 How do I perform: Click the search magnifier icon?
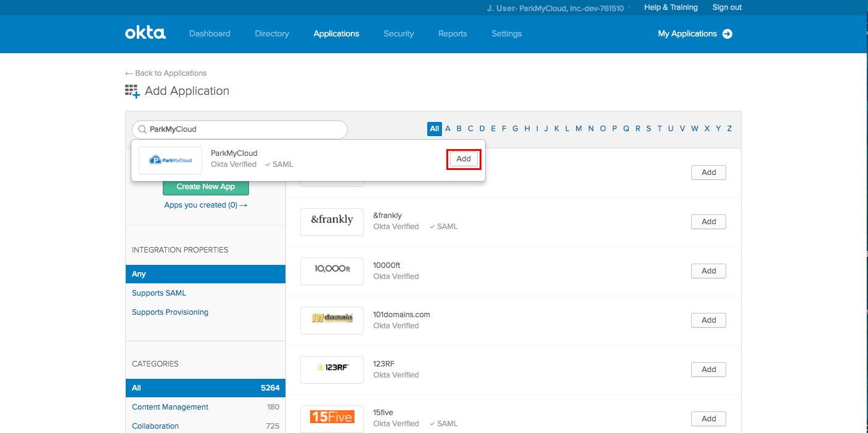pyautogui.click(x=142, y=129)
